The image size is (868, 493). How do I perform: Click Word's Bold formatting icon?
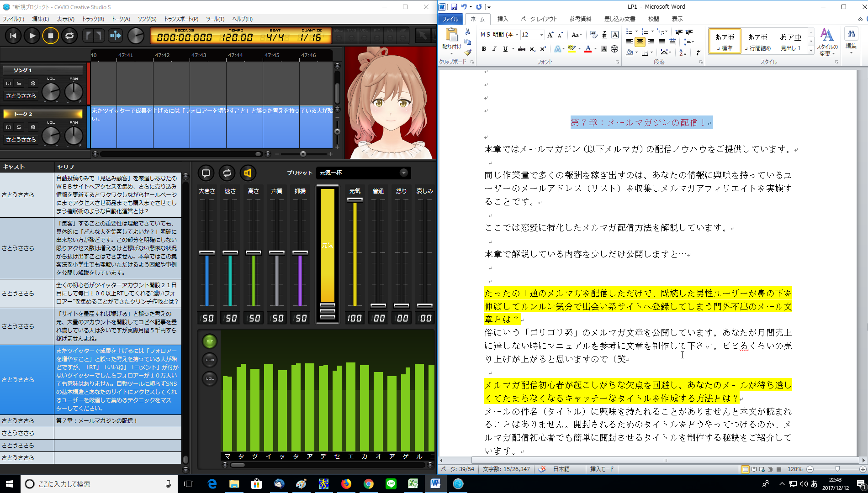pyautogui.click(x=484, y=49)
